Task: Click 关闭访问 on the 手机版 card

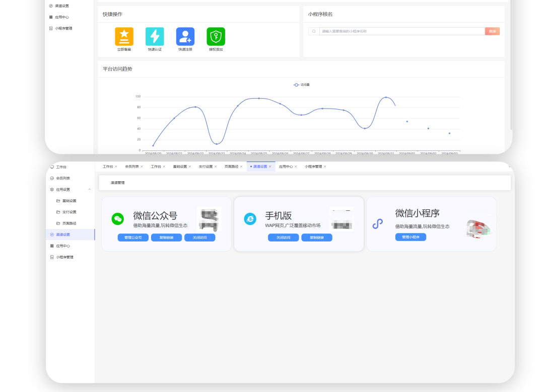Action: point(283,238)
